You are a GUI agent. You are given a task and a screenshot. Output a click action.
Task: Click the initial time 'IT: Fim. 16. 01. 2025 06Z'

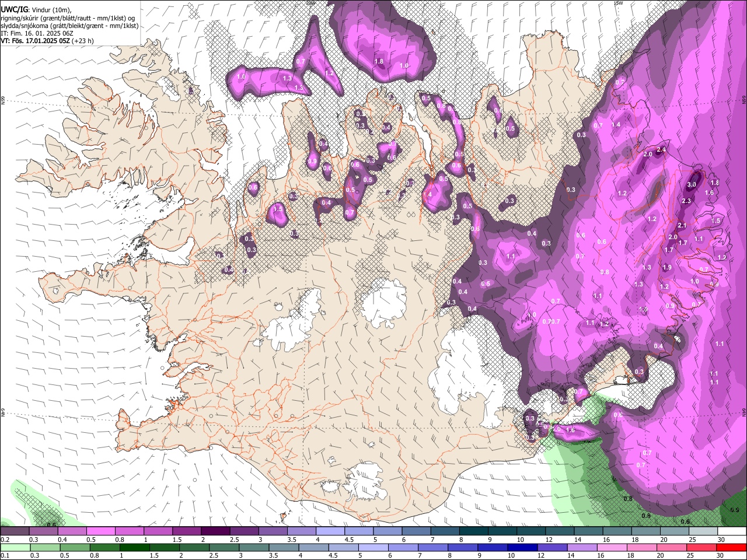(x=37, y=33)
